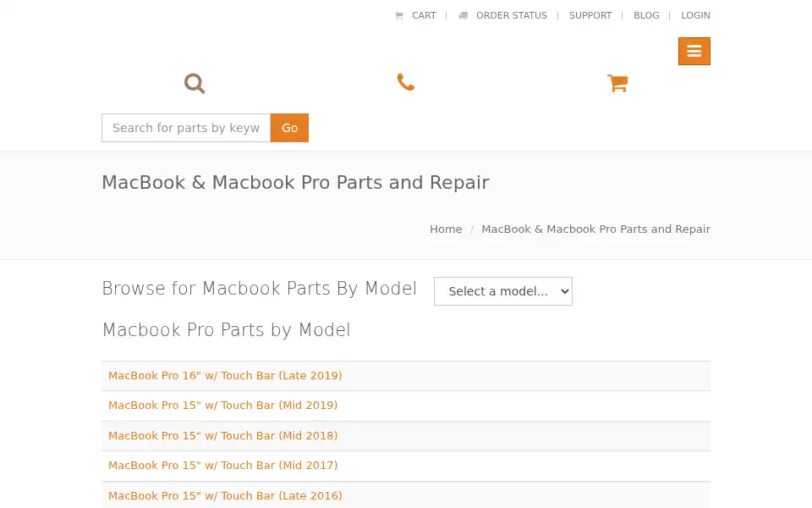The image size is (812, 508).
Task: Click the large orange shopping cart icon
Action: click(617, 83)
